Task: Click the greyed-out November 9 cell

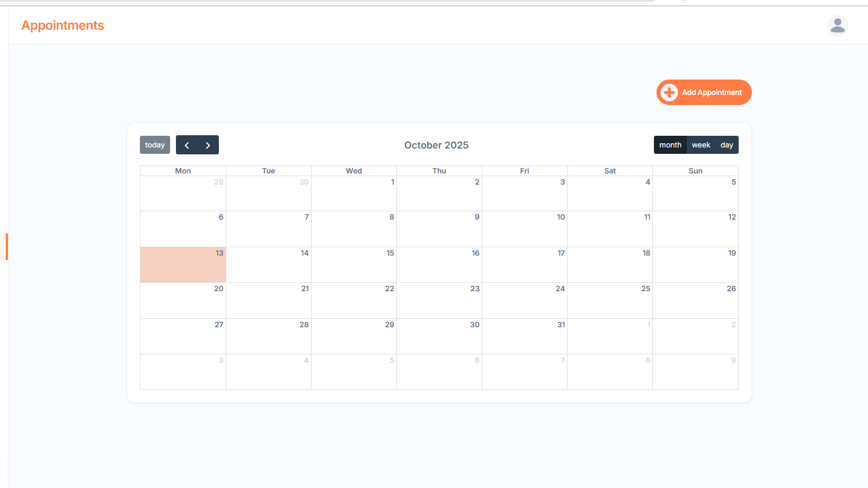Action: click(x=695, y=372)
